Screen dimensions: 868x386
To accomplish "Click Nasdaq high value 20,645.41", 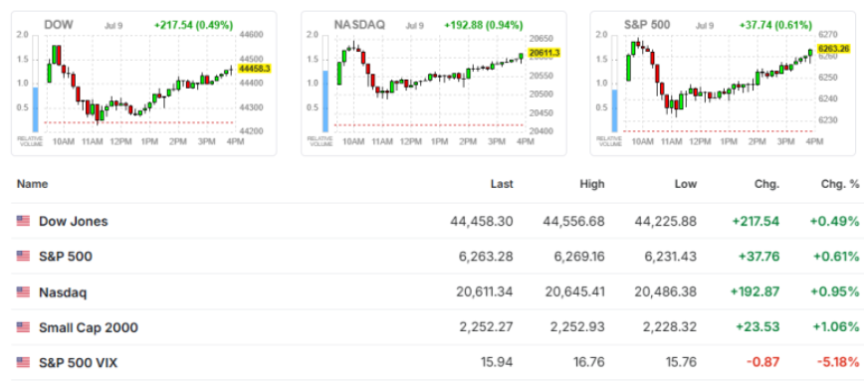I will [575, 292].
